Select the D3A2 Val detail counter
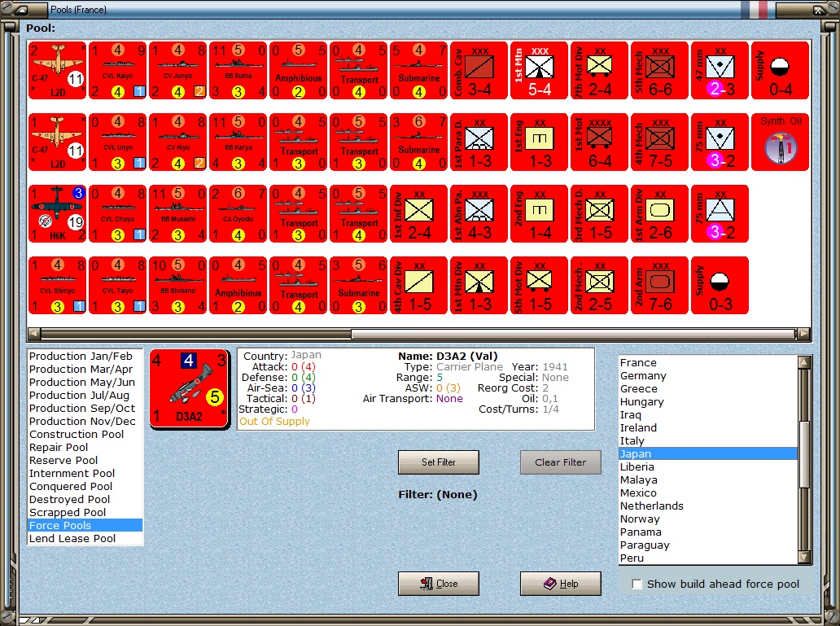 [x=190, y=388]
